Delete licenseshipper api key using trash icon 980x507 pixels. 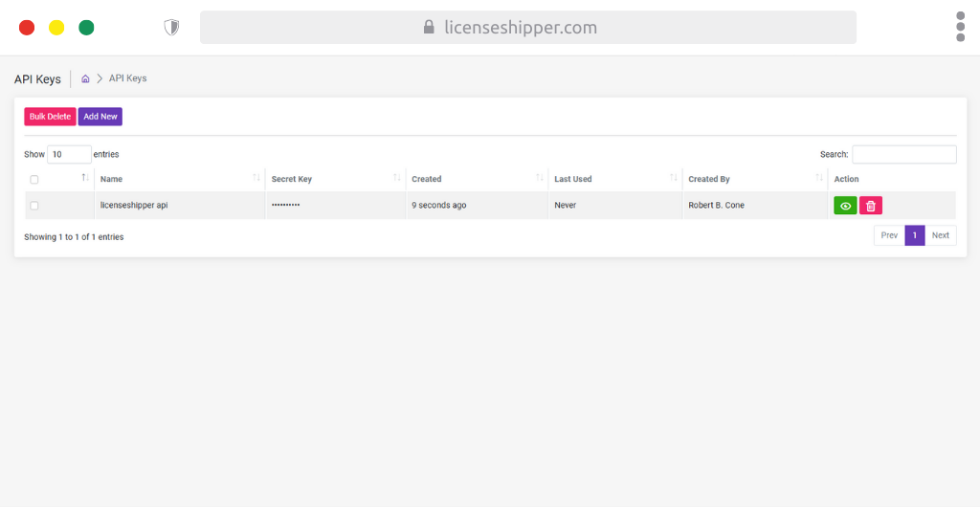point(870,206)
